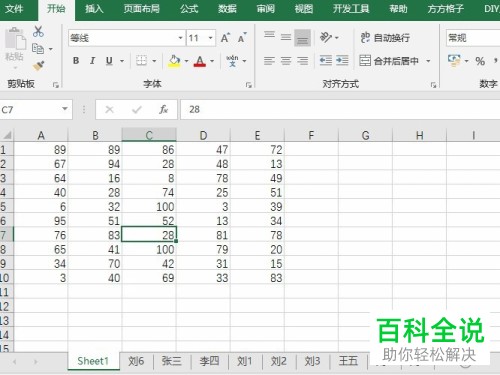Click insert function fx icon
Screen dimensions: 500x375
pos(163,109)
